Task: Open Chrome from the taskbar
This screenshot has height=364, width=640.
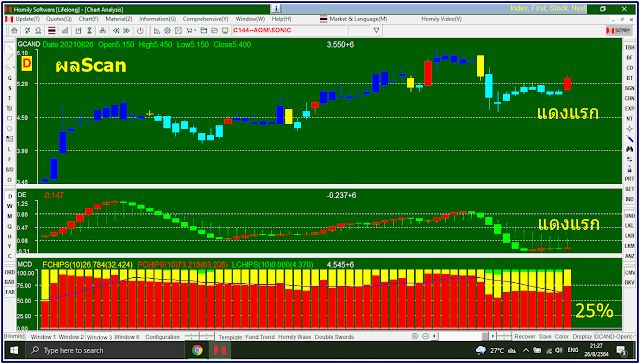Action: pos(197,351)
